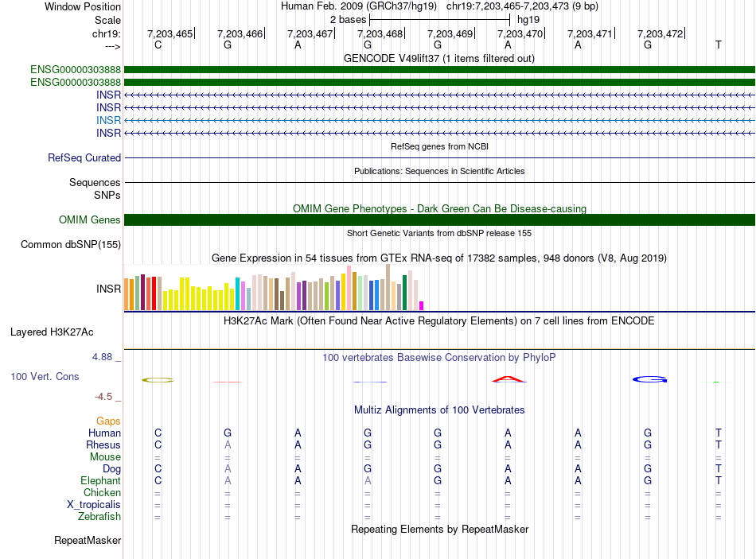This screenshot has height=559, width=756.
Task: Click the magenta GTEx expression bar
Action: pyautogui.click(x=422, y=305)
